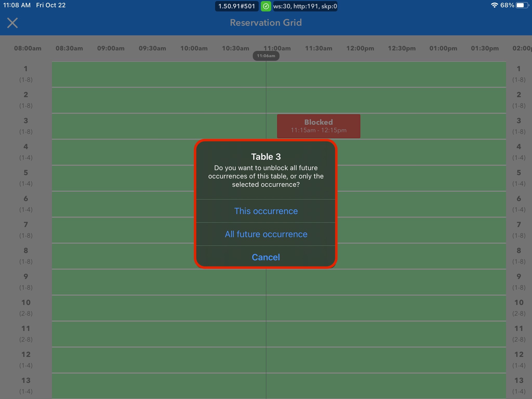Choose All future occurrence option
Image resolution: width=532 pixels, height=399 pixels.
[x=266, y=234]
